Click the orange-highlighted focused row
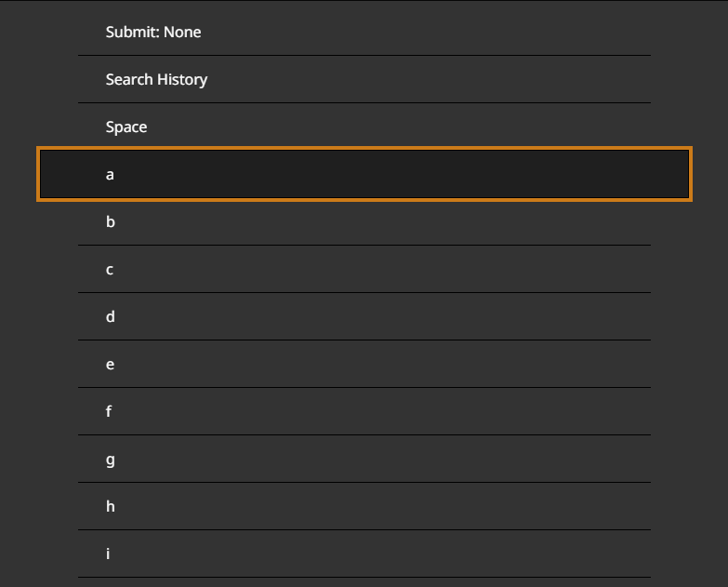 pos(363,174)
